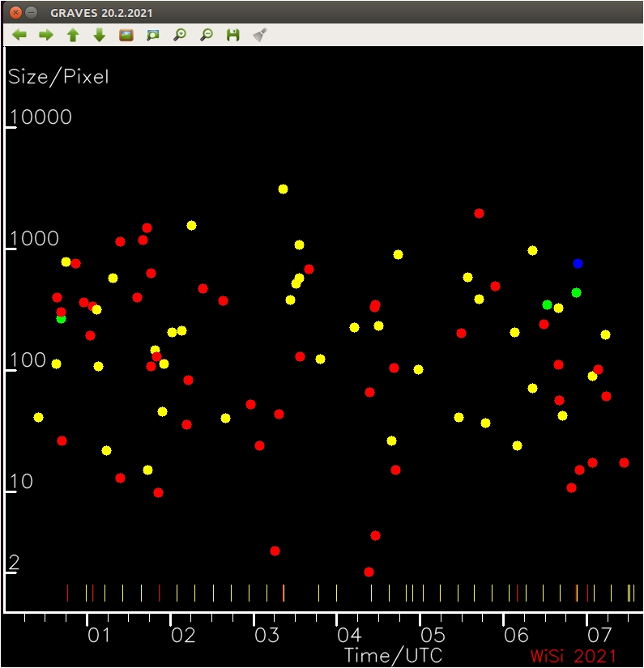Pan the plot right with the right arrow
The height and width of the screenshot is (668, 644).
(x=46, y=35)
